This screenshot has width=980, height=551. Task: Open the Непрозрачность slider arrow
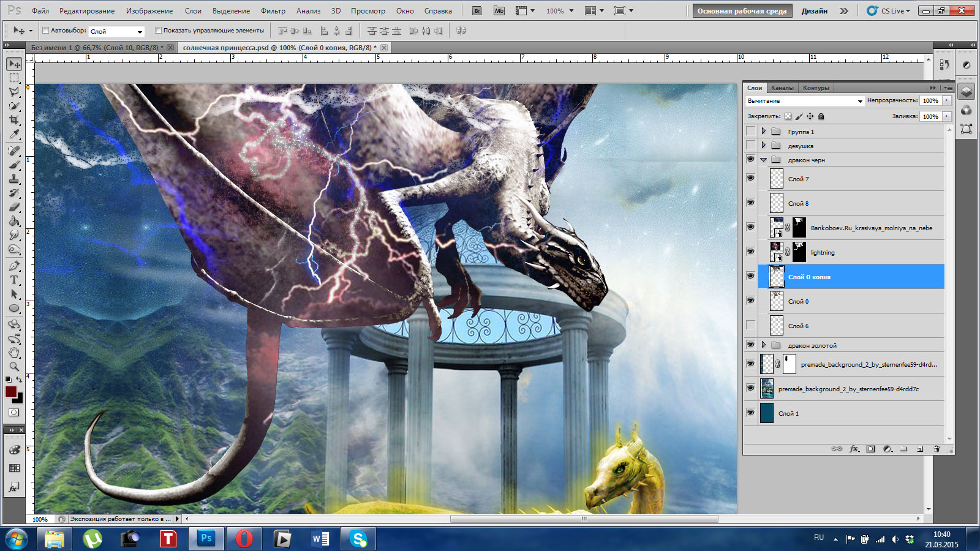pos(947,100)
